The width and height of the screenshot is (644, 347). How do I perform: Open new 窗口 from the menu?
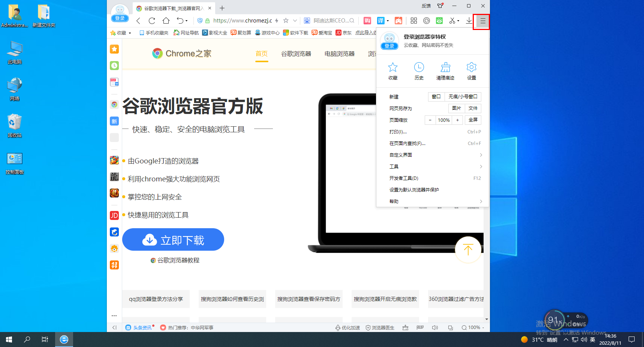[436, 97]
